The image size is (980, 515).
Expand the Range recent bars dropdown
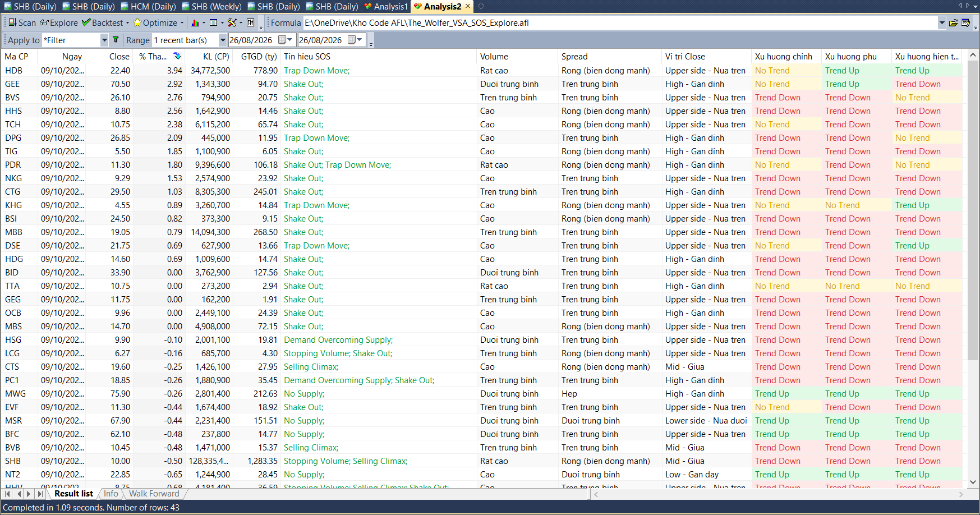[223, 40]
